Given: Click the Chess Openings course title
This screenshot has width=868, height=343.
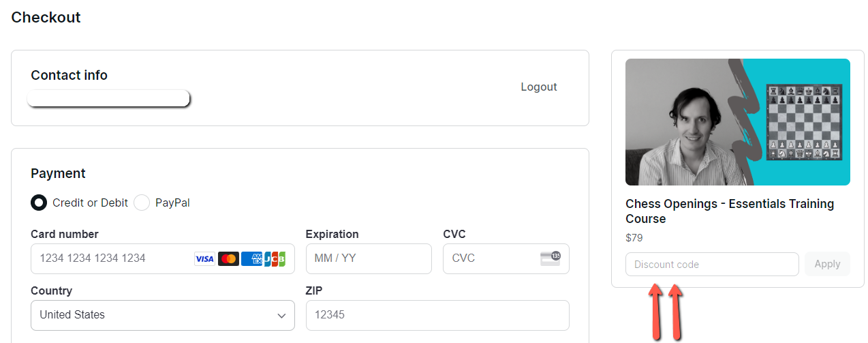Looking at the screenshot, I should tap(729, 211).
